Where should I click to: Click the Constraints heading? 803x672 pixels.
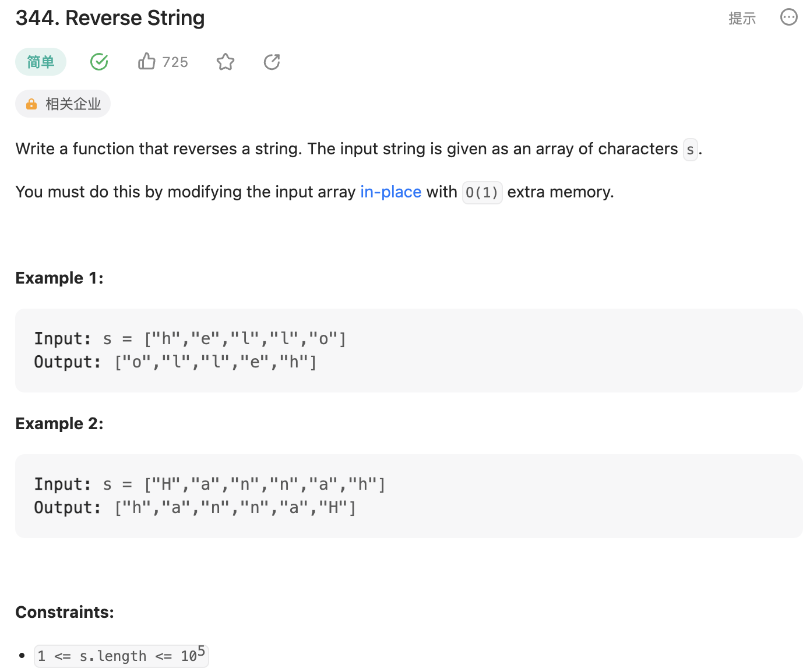click(65, 612)
